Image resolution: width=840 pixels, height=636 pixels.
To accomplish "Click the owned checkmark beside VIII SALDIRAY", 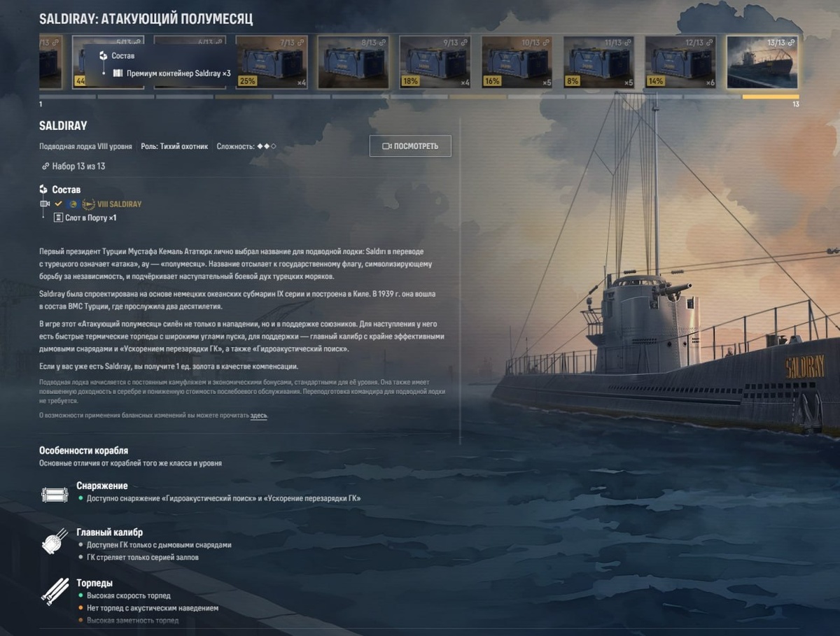I will click(59, 204).
